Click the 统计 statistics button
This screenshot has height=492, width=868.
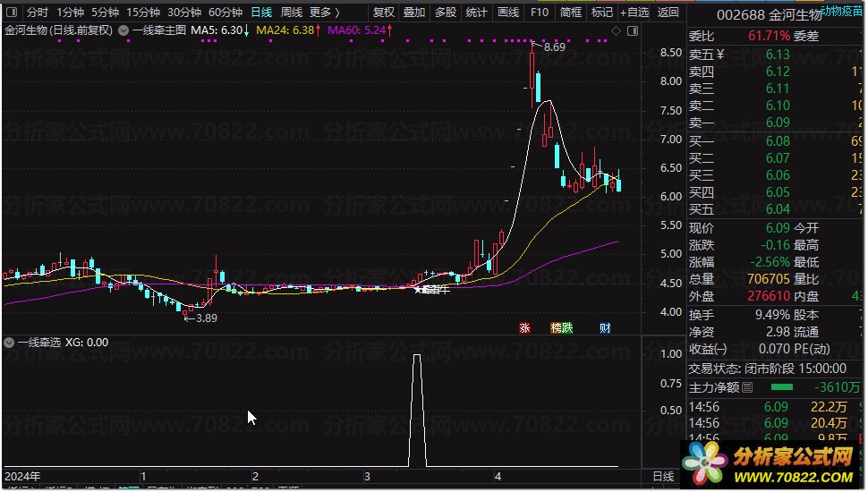[x=477, y=13]
